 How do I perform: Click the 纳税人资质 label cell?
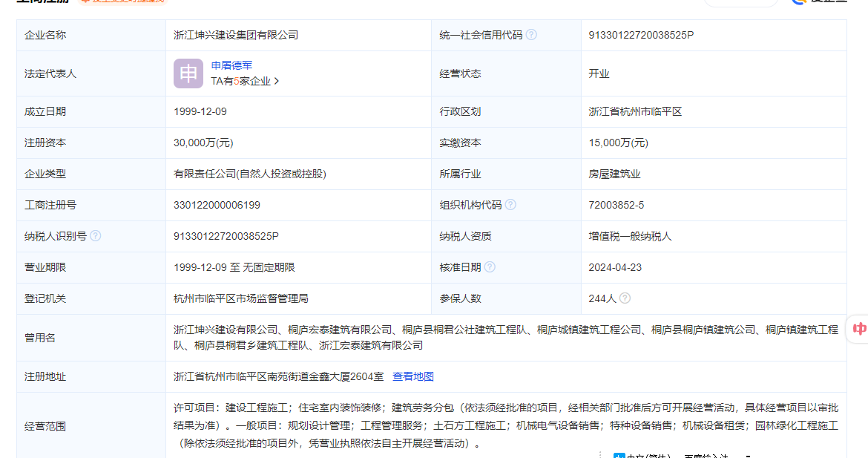507,236
